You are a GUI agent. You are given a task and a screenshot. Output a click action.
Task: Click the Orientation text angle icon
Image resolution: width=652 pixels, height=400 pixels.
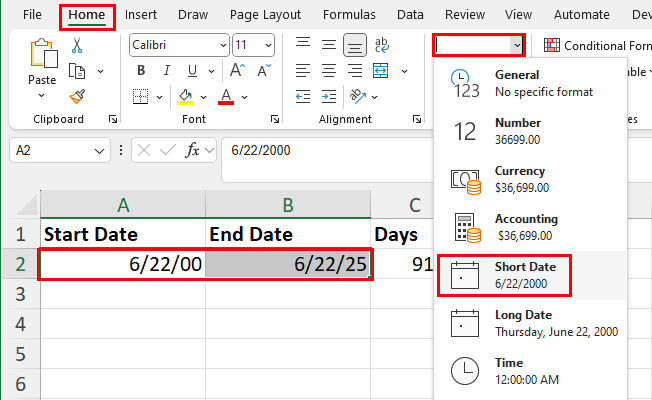click(x=357, y=96)
